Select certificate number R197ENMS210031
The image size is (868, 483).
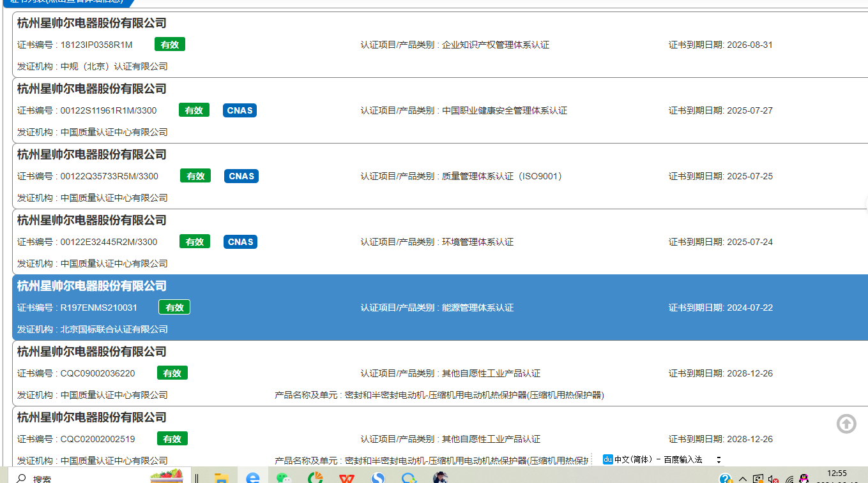point(99,308)
